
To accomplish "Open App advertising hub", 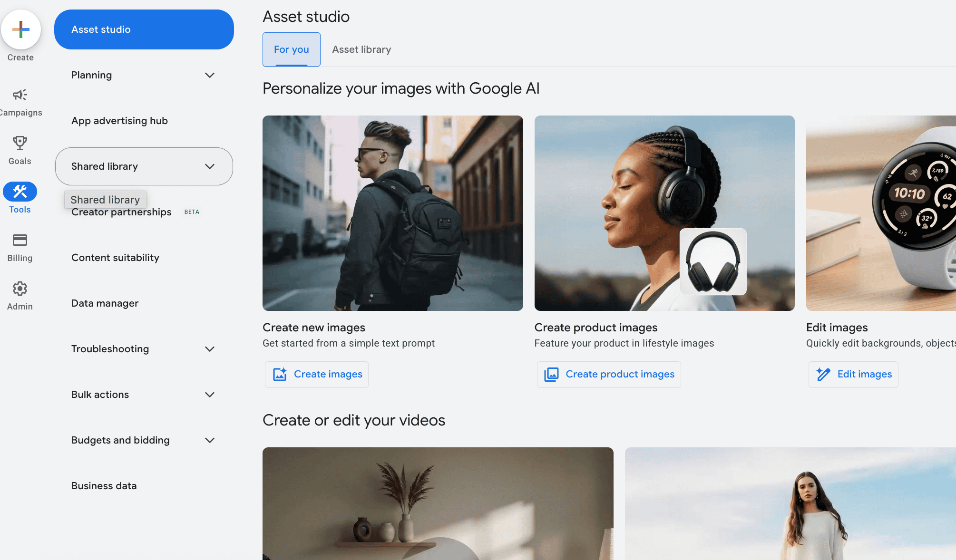I will tap(119, 121).
